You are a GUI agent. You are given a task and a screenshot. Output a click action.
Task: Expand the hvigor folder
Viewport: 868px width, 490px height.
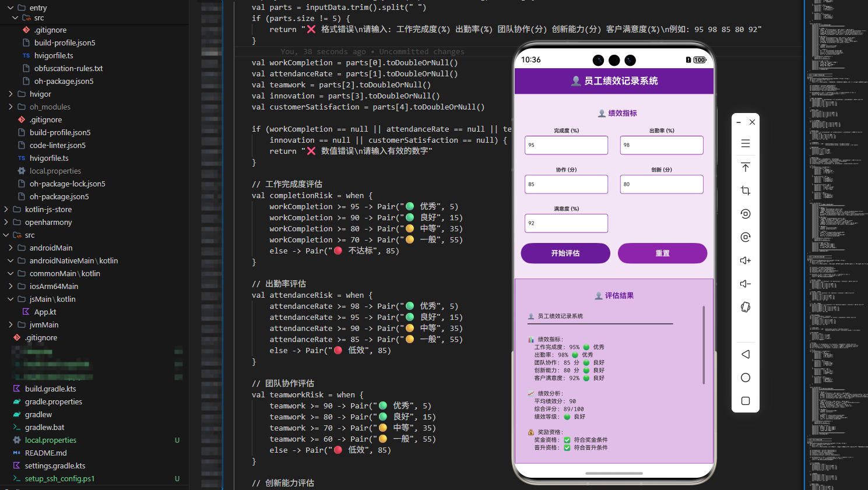tap(10, 94)
